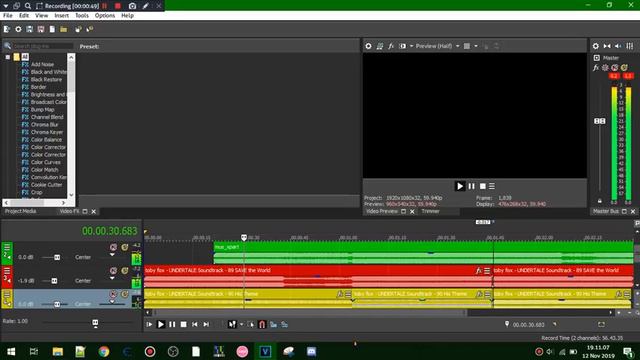Toggle lock fader channels under Master fader
This screenshot has height=360, width=640.
600,201
